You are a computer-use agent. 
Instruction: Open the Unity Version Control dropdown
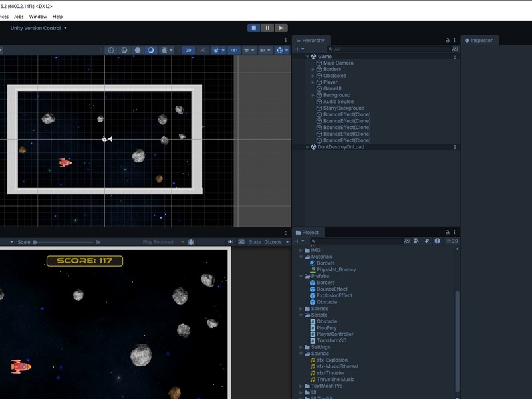(39, 28)
